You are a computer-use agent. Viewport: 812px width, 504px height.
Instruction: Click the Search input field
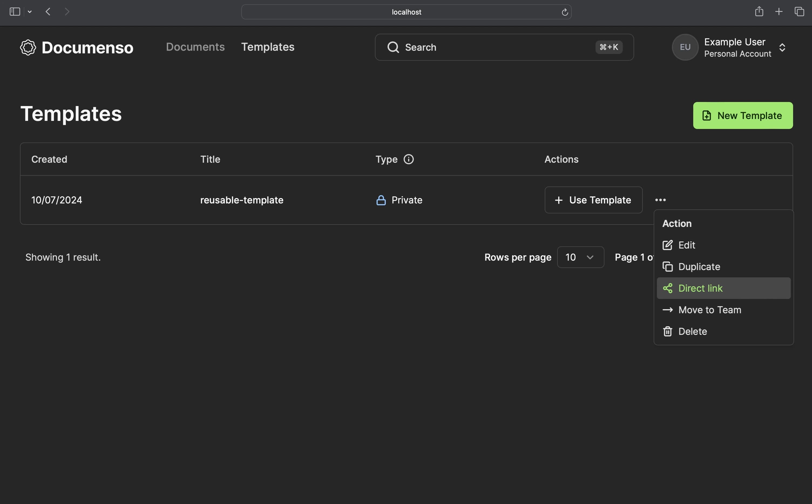point(505,47)
